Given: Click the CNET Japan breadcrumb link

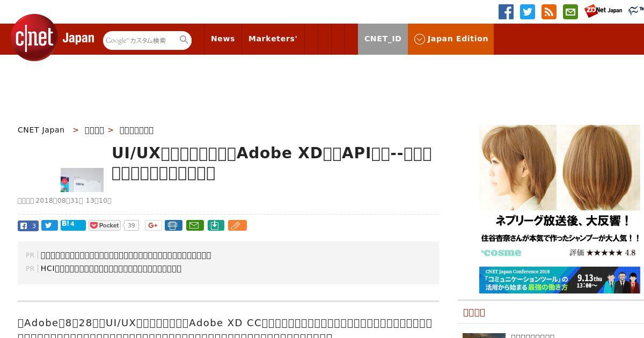Looking at the screenshot, I should coord(41,130).
